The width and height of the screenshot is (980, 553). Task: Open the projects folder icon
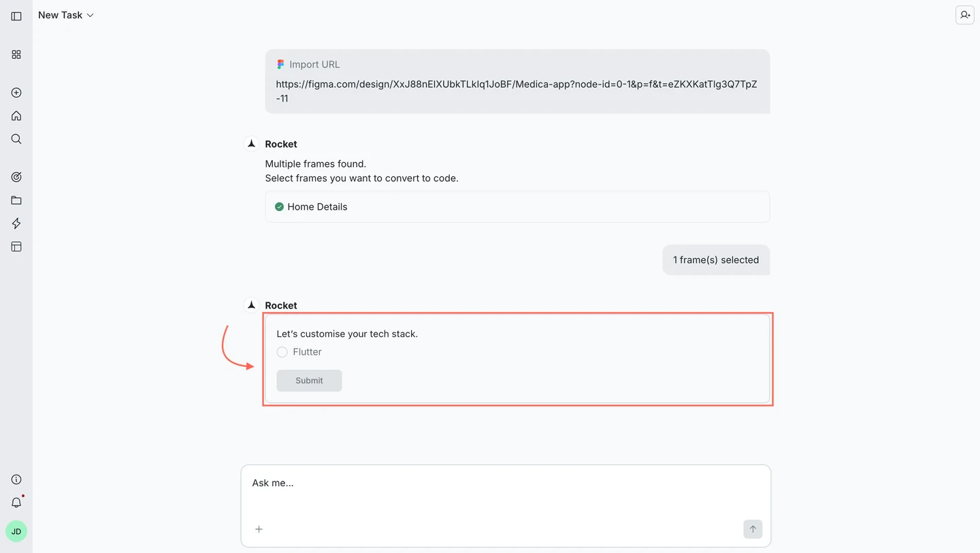click(16, 200)
